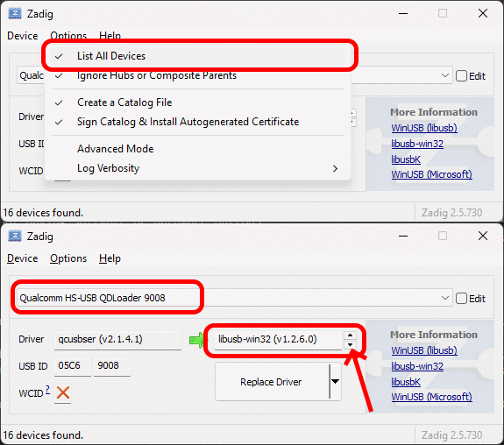Open WinUSB (libusb) link in lower window
Viewport: 504px width, 445px height.
pos(424,350)
